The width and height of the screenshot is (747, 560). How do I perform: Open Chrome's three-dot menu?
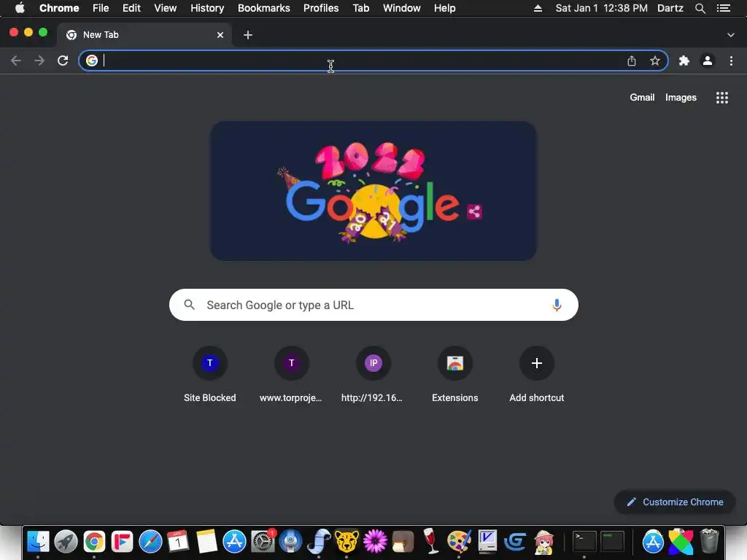click(x=731, y=61)
